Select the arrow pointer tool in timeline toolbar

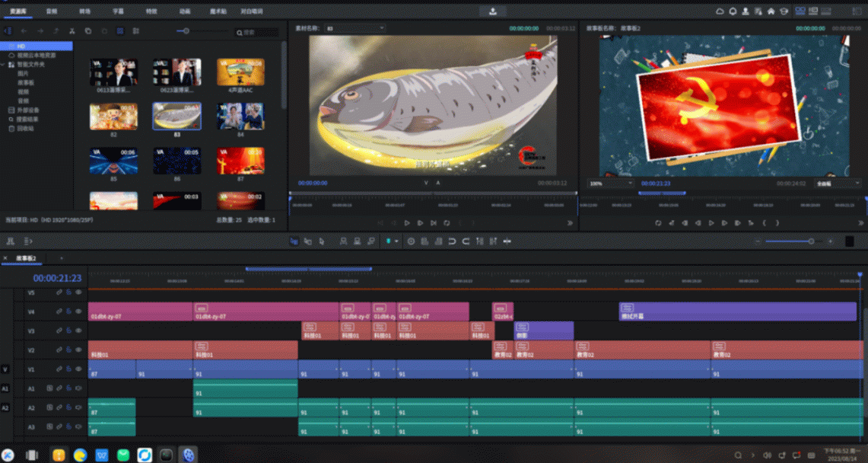click(322, 241)
